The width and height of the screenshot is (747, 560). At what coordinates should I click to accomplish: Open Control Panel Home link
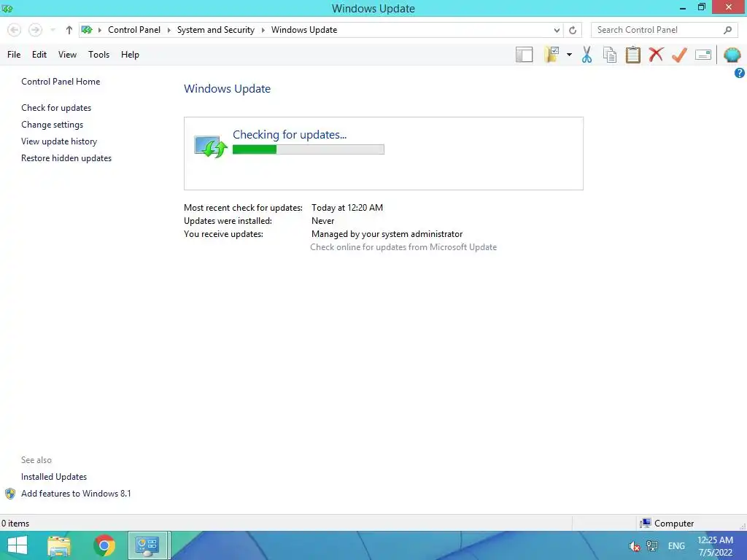click(61, 82)
